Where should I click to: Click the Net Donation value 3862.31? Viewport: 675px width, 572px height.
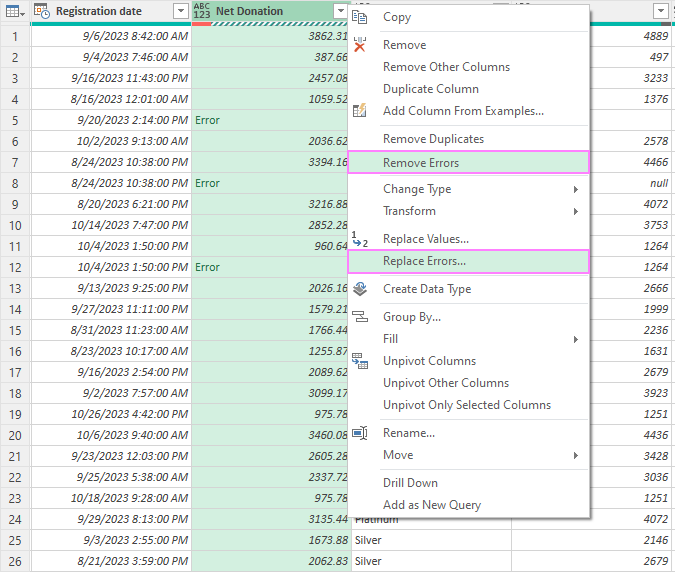[x=270, y=36]
